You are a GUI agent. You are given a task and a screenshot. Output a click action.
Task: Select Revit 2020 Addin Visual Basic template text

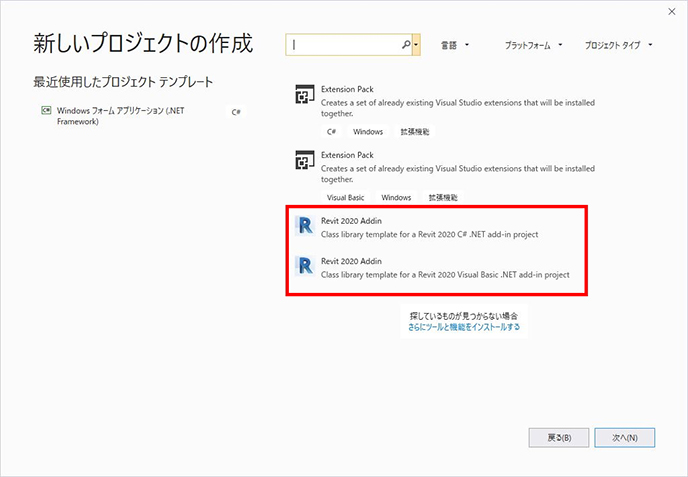tap(445, 268)
